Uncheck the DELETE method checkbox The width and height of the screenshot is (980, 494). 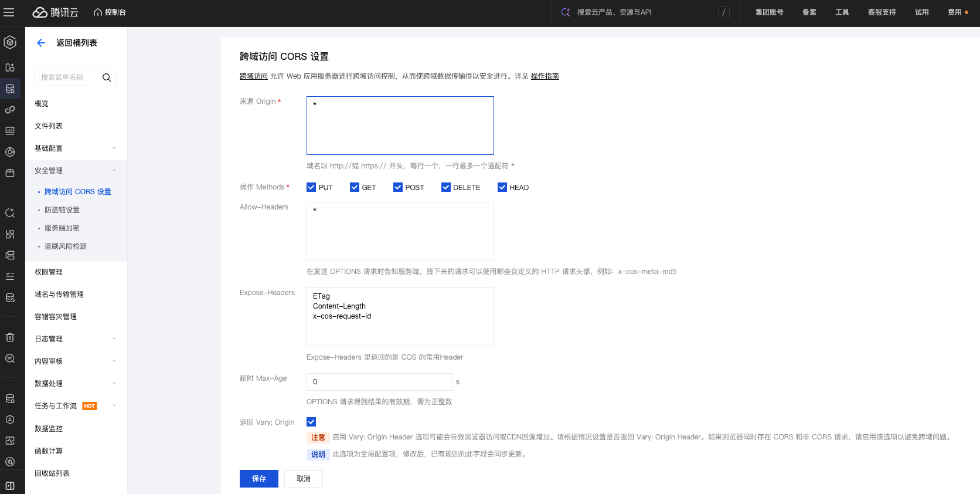[446, 187]
